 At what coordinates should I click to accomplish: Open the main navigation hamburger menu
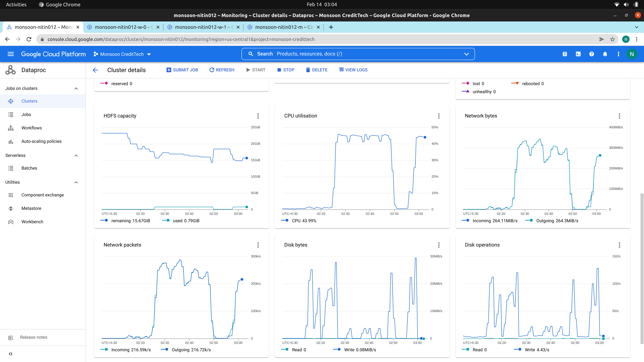11,54
